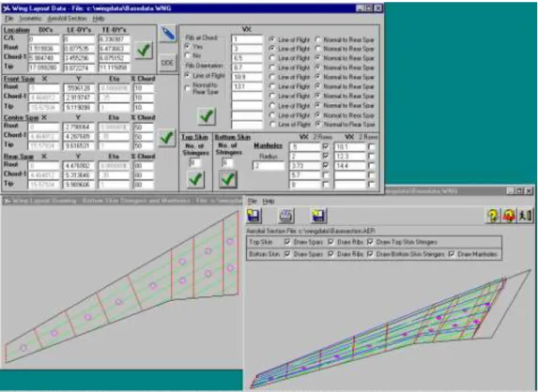Click the Manholes heading label

[268, 145]
